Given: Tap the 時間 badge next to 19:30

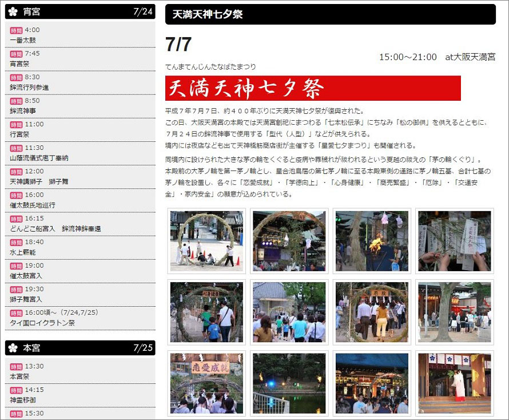Looking at the screenshot, I should tap(16, 290).
